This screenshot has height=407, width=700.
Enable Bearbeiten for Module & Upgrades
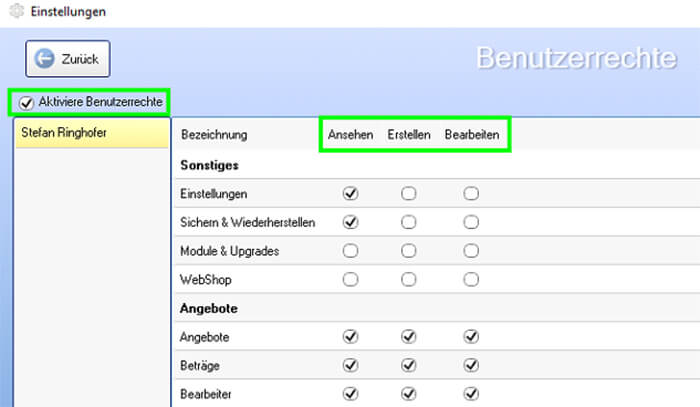tap(471, 251)
